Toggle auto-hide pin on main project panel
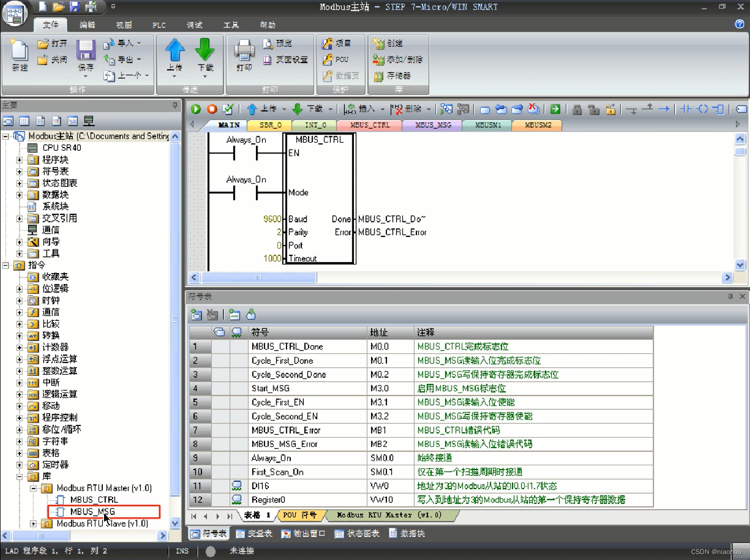750x560 pixels. click(x=175, y=106)
